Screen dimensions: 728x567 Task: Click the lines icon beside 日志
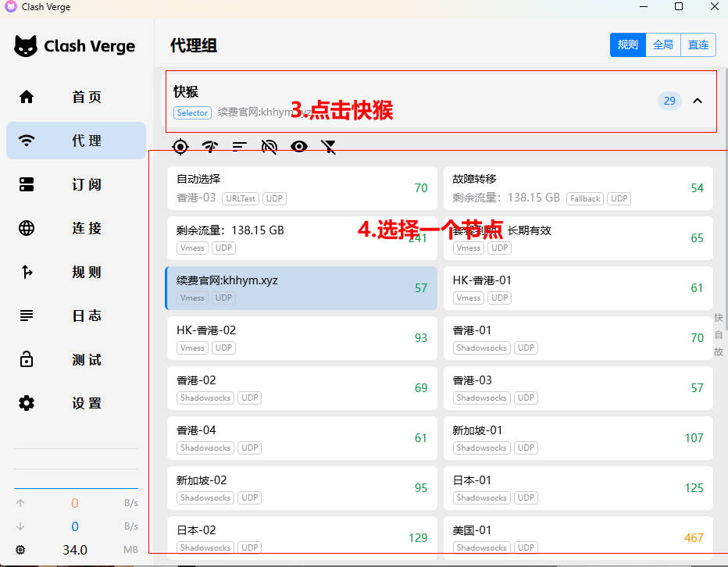click(27, 316)
